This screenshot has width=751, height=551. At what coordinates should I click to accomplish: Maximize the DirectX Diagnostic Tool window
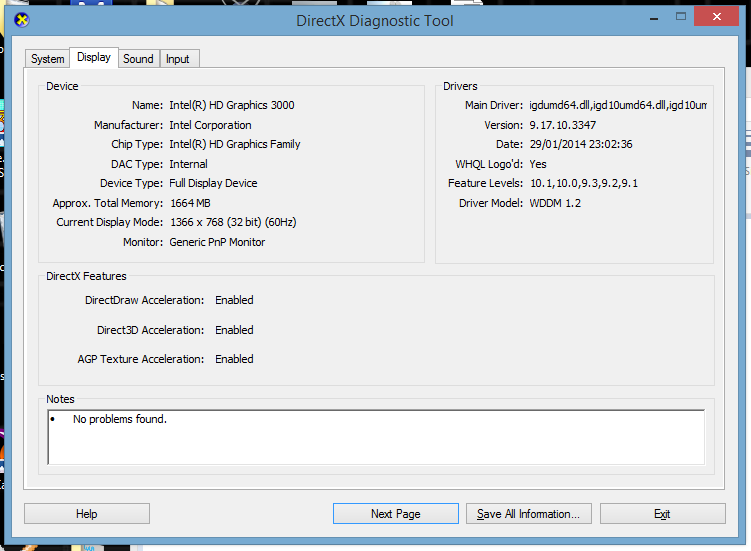point(681,17)
